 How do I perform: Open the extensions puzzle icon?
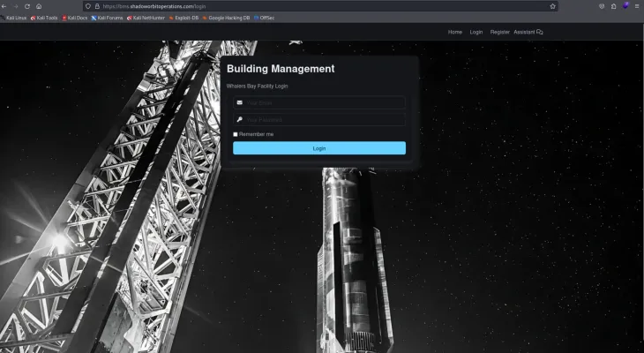pos(613,6)
